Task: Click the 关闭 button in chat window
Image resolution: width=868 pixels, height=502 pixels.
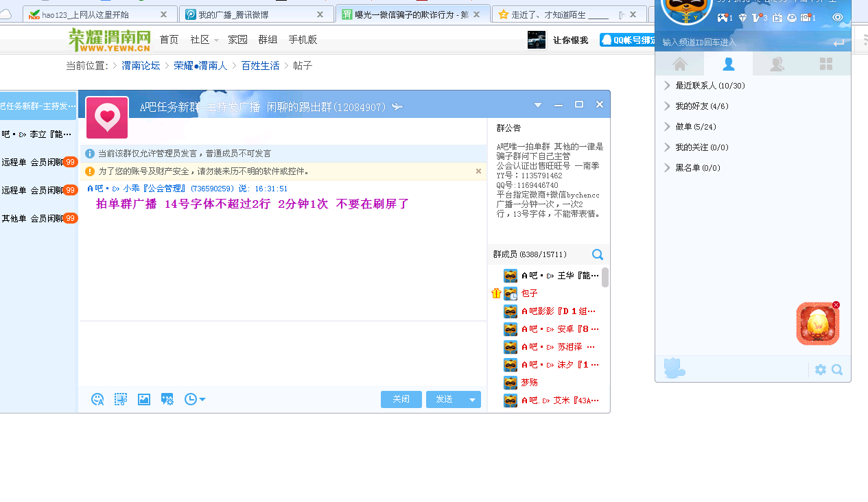Action: pyautogui.click(x=401, y=399)
